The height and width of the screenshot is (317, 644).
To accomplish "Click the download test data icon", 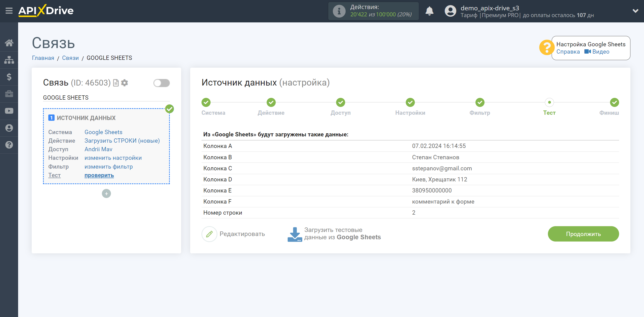I will click(x=295, y=234).
